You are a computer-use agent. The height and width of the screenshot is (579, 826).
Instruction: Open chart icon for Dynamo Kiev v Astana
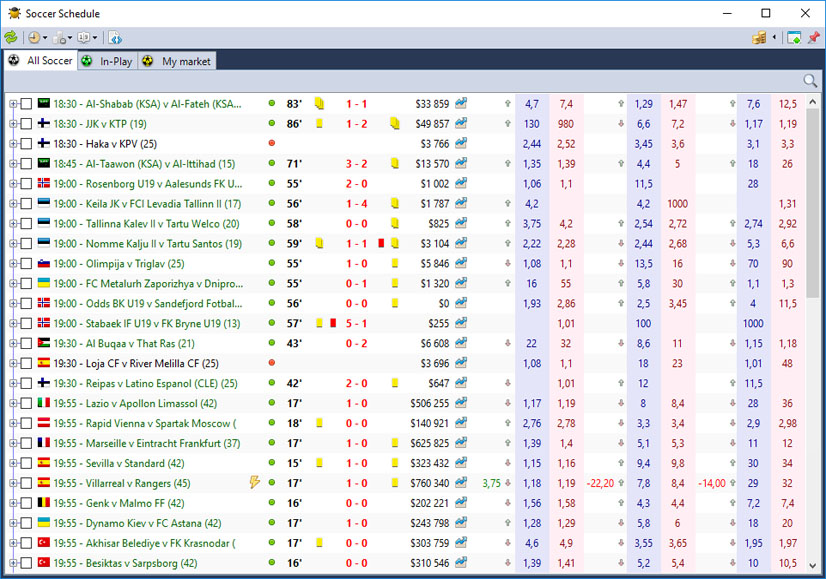[461, 523]
